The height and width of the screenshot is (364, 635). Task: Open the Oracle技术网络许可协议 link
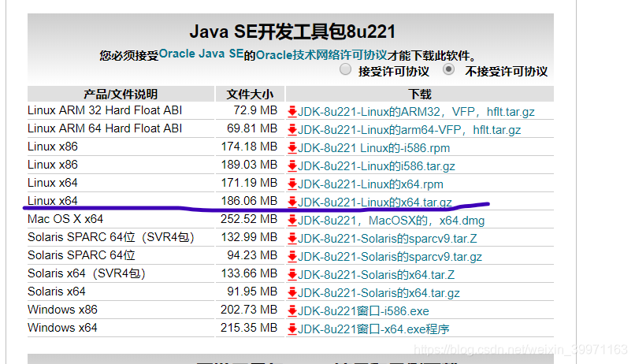[x=321, y=54]
